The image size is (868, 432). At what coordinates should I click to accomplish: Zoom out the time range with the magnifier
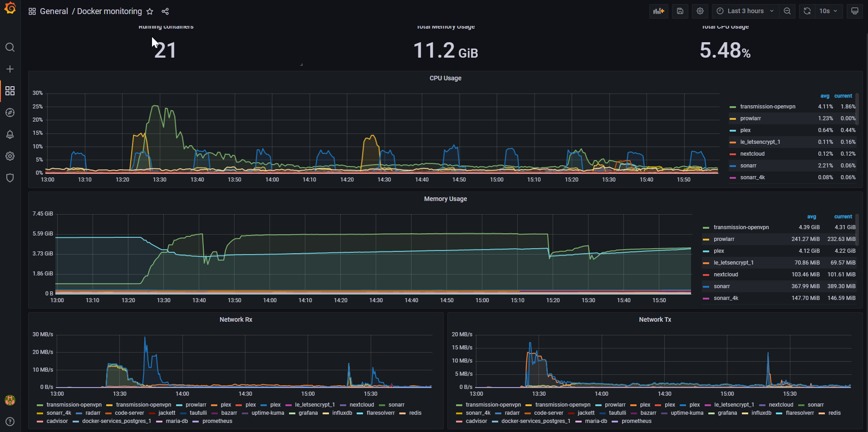787,11
